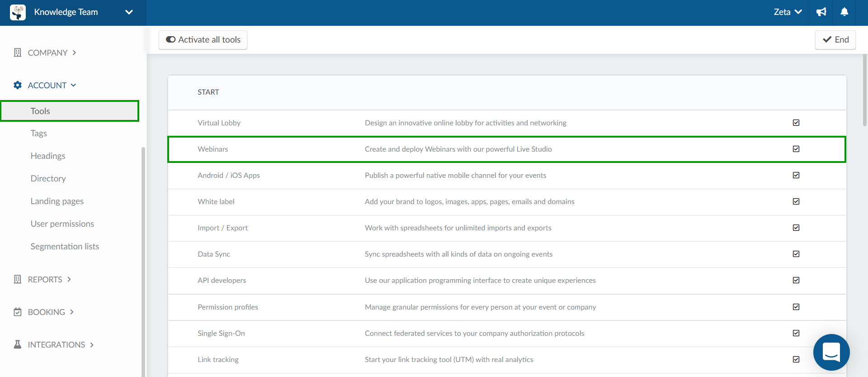The height and width of the screenshot is (377, 868).
Task: Expand the COMPANY menu chevron
Action: coord(74,52)
